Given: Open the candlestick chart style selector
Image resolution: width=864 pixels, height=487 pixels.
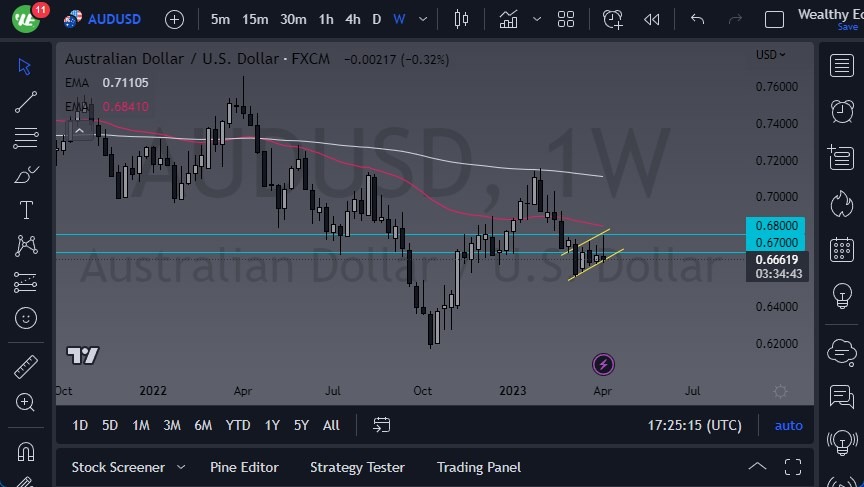Looking at the screenshot, I should (x=461, y=19).
